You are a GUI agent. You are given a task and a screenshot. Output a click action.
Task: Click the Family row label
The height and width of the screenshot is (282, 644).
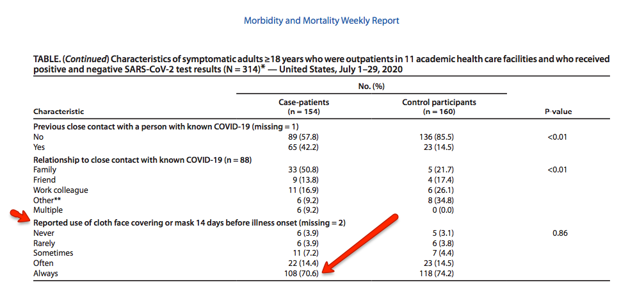point(45,170)
